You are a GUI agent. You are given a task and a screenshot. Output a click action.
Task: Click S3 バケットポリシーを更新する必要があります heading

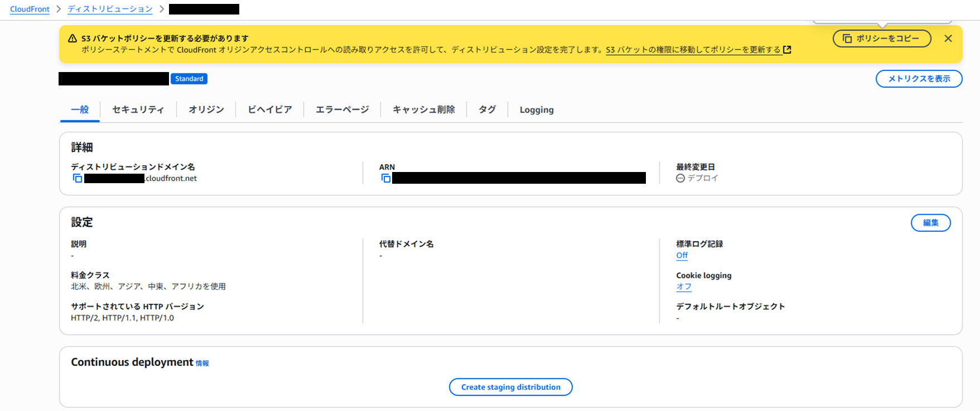tap(165, 39)
